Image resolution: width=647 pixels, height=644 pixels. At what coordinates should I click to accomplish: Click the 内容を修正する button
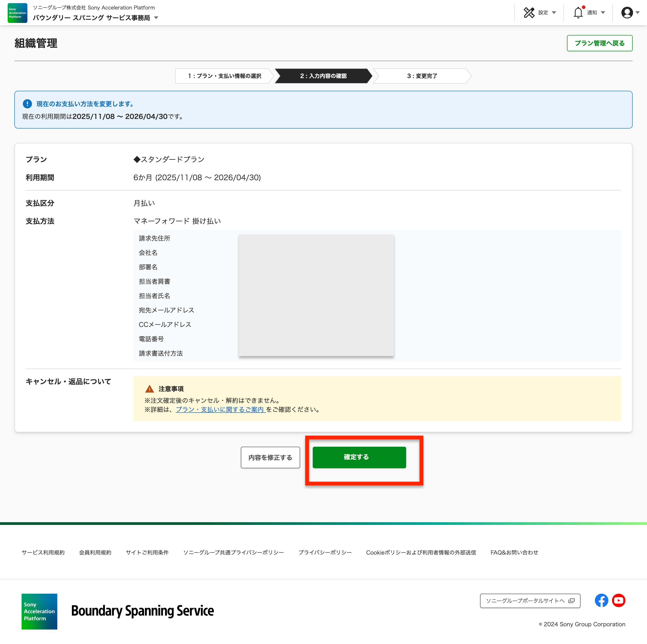pos(270,457)
